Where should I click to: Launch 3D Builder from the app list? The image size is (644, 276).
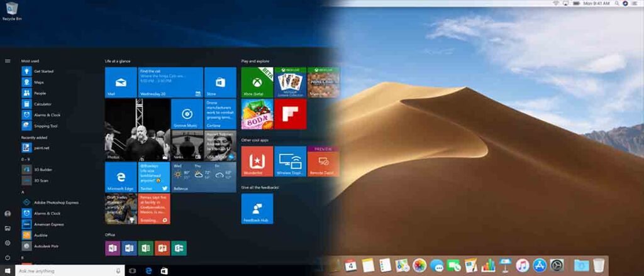pyautogui.click(x=37, y=169)
